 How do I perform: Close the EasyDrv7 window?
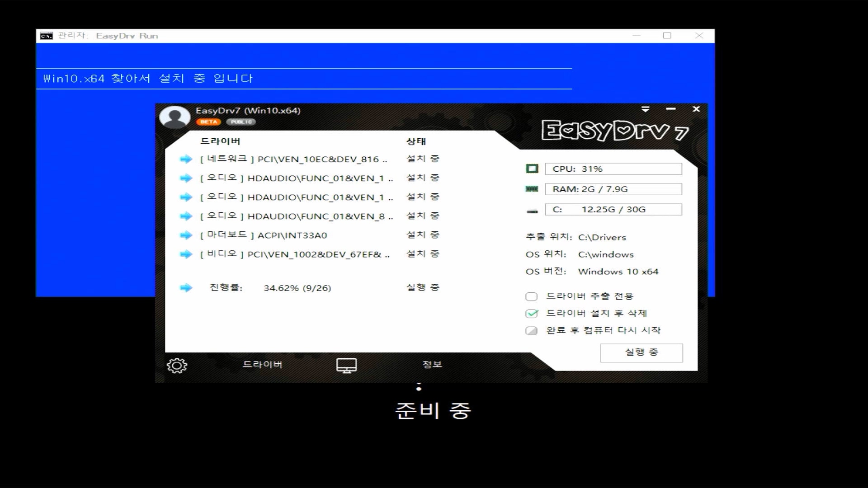696,109
